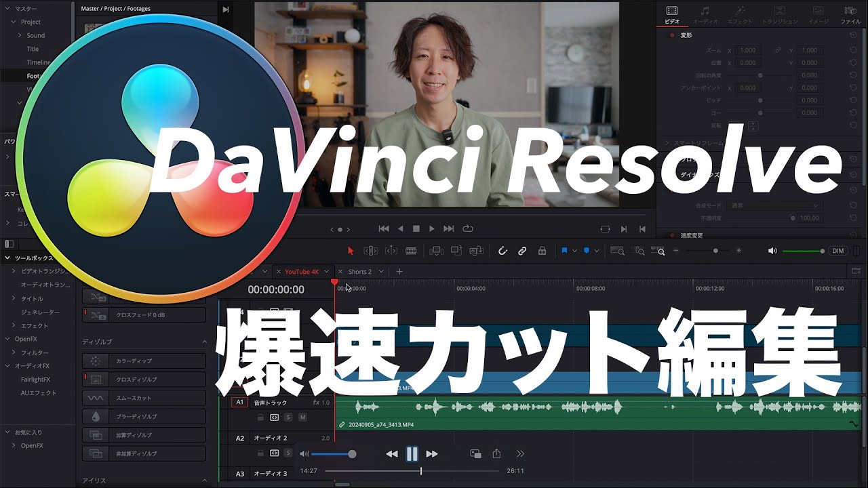Solo audio track A1 with S button
This screenshot has height=488, width=868.
point(288,418)
